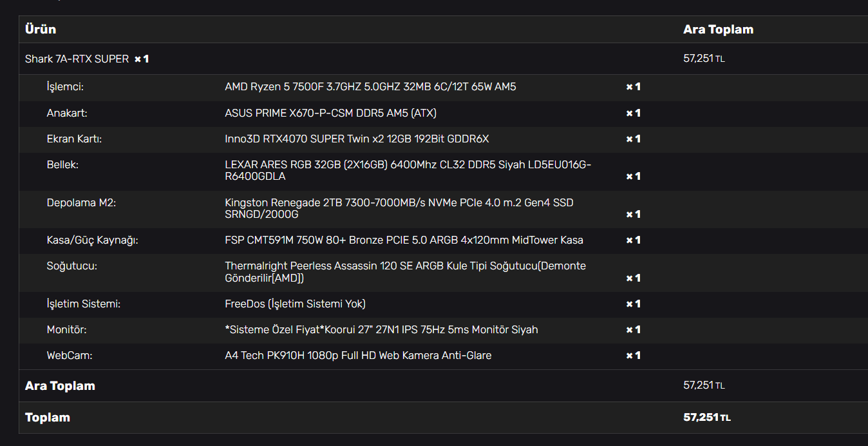Click the ×1 quantity in the Monitör row
This screenshot has width=868, height=446.
tap(633, 329)
